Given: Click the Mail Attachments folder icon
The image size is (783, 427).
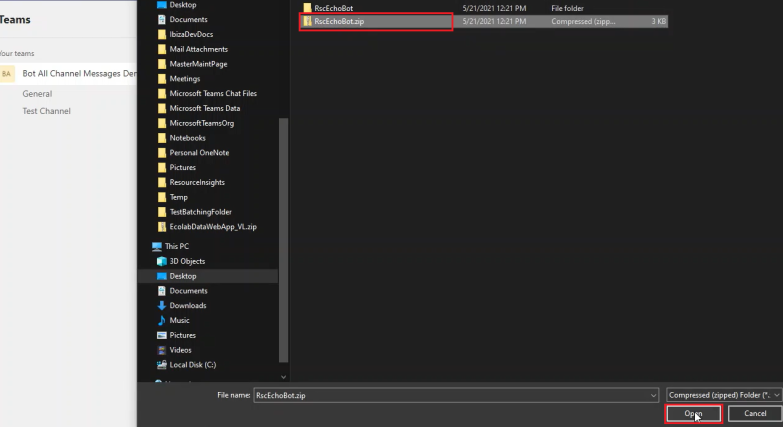Looking at the screenshot, I should click(x=161, y=49).
